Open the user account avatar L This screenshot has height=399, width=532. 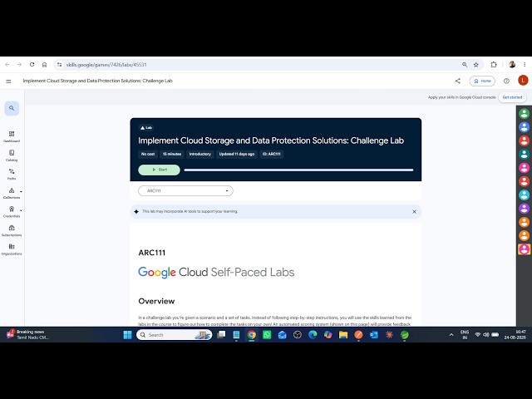tap(523, 81)
